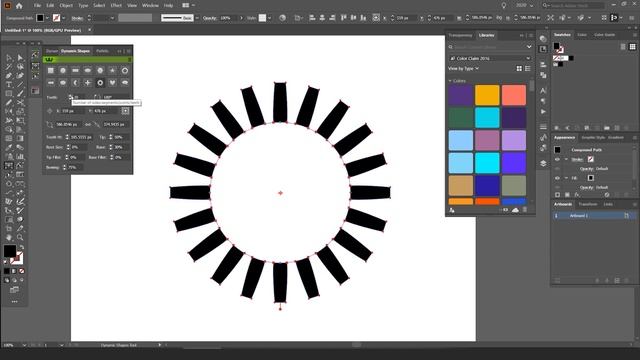Viewport: 640px width, 360px height.
Task: Choose heart shape in Dynamic Shapes panel
Action: pos(112,83)
